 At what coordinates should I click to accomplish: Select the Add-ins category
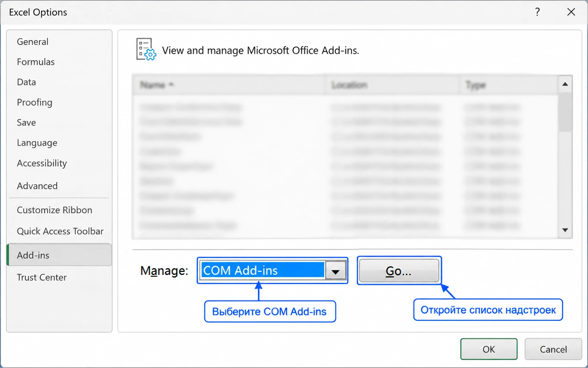click(59, 255)
